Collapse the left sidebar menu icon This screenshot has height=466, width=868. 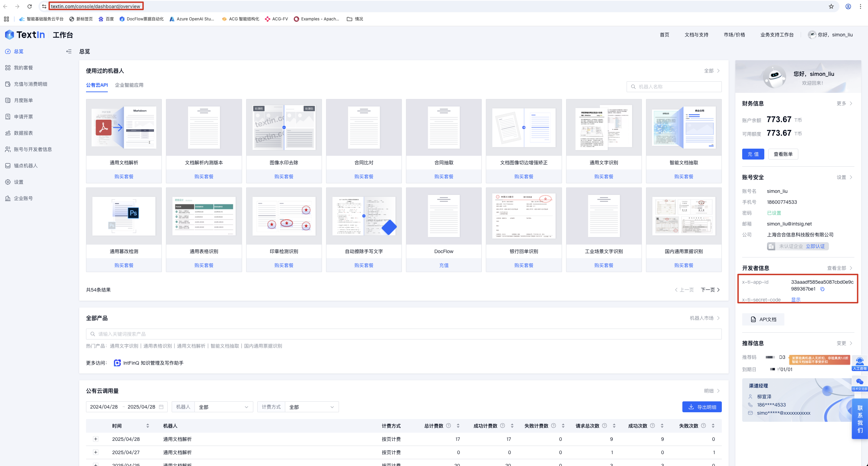click(69, 51)
